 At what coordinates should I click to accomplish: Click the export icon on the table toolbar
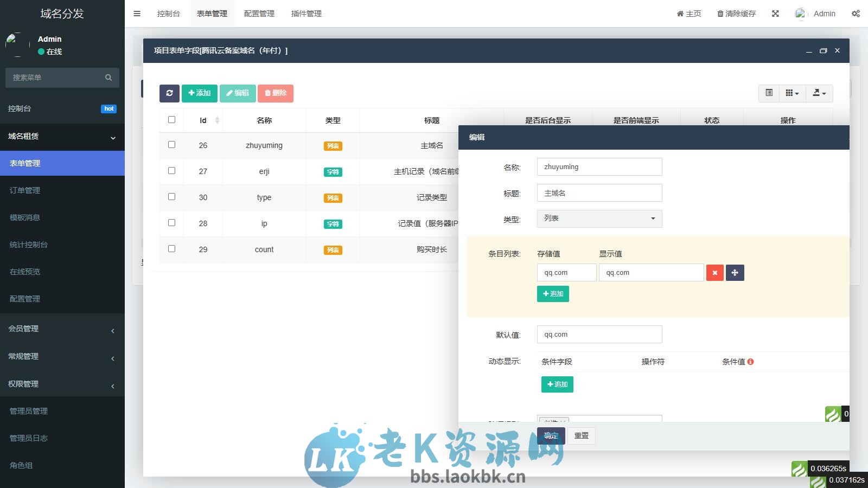point(819,93)
